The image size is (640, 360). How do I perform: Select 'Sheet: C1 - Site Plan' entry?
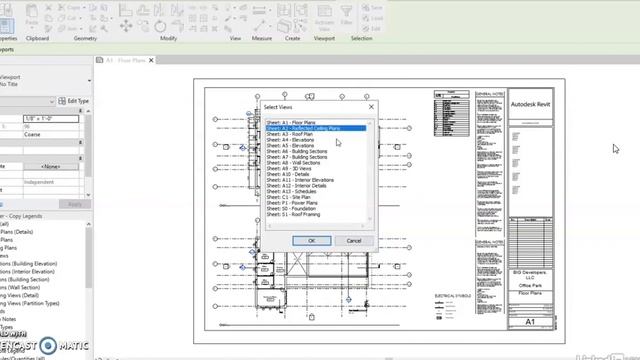coord(289,197)
